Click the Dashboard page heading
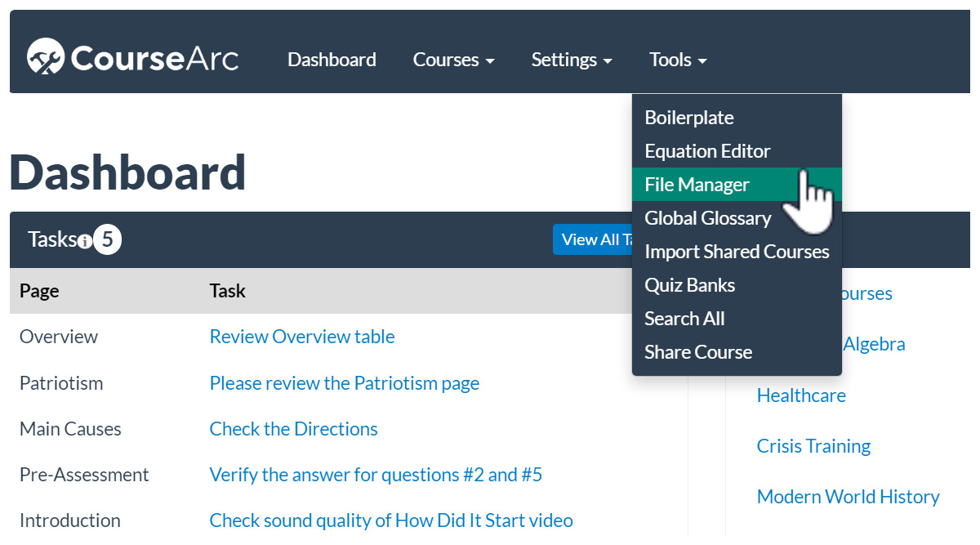 click(127, 172)
